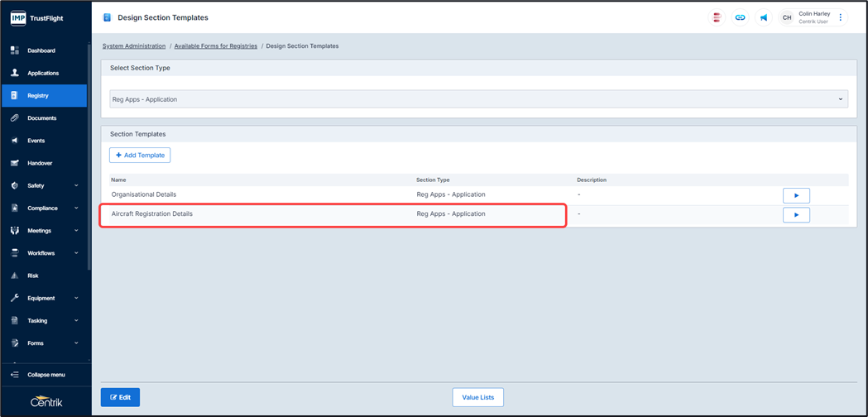Select Handover in the sidebar
Viewport: 868px width, 417px height.
pyautogui.click(x=40, y=163)
